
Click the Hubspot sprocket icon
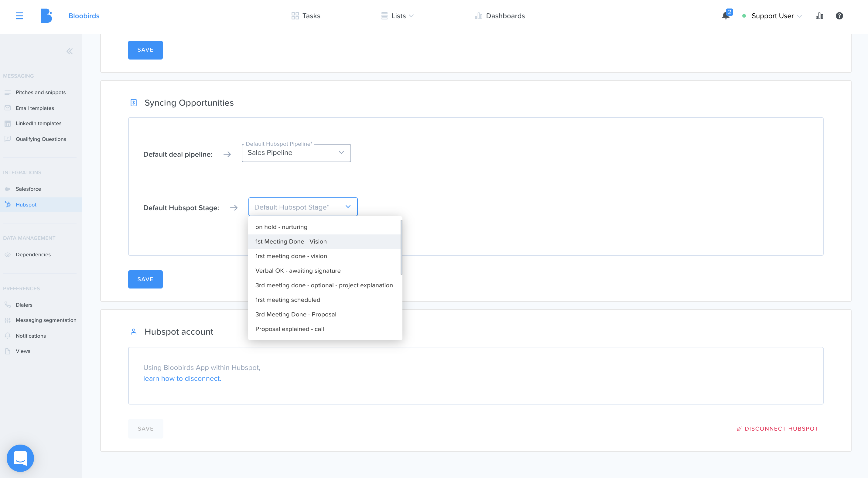[x=7, y=204]
